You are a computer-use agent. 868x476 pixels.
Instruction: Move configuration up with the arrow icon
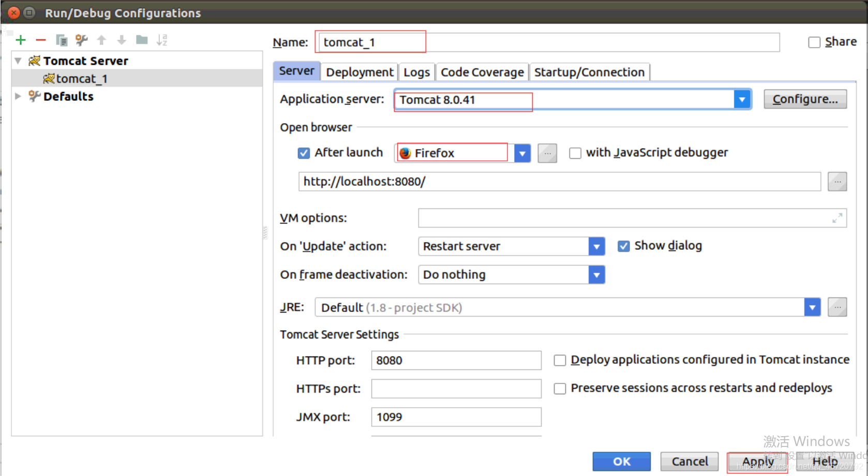pos(101,40)
